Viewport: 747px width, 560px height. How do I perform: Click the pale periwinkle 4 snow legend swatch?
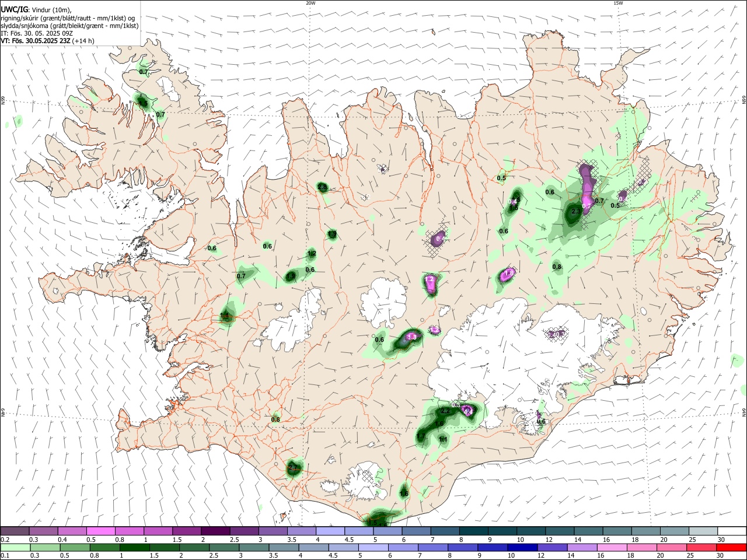click(x=330, y=531)
